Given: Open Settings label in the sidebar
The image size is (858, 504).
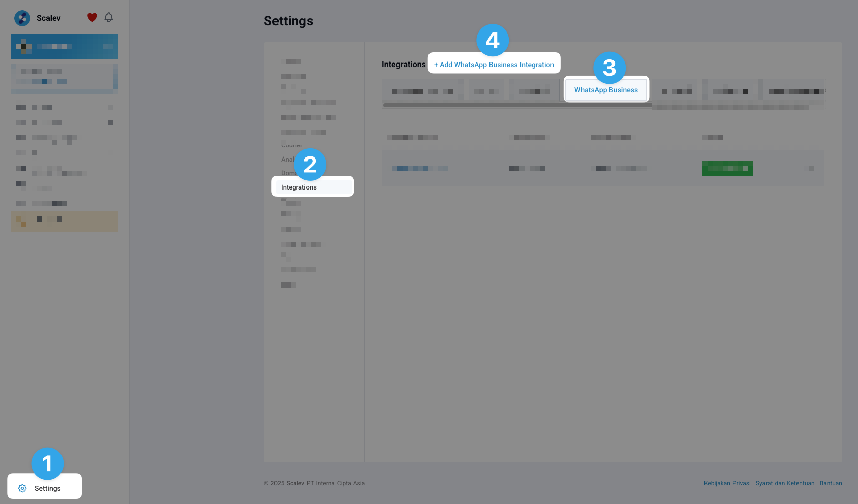Looking at the screenshot, I should (48, 488).
